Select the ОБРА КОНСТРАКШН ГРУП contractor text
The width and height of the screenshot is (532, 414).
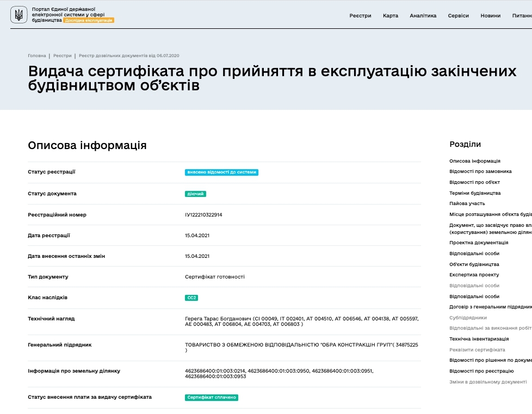point(301,348)
